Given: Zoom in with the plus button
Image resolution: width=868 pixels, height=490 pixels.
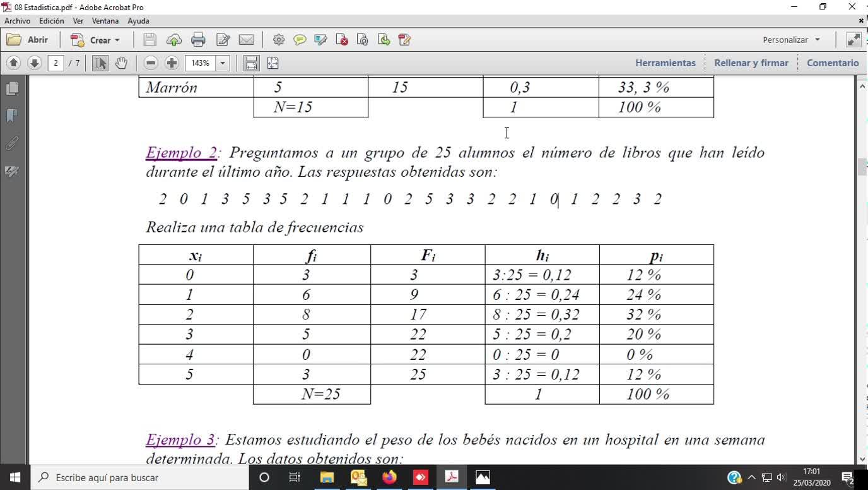Looking at the screenshot, I should (x=172, y=63).
